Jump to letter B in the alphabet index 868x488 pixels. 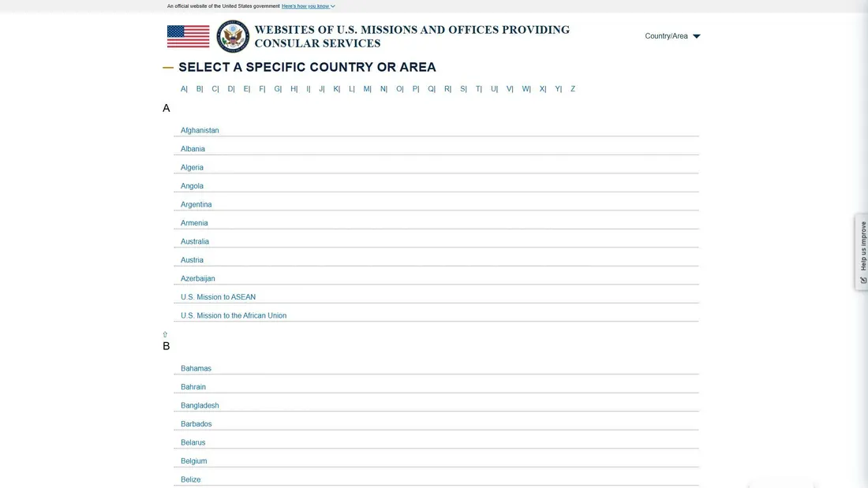[x=200, y=88]
